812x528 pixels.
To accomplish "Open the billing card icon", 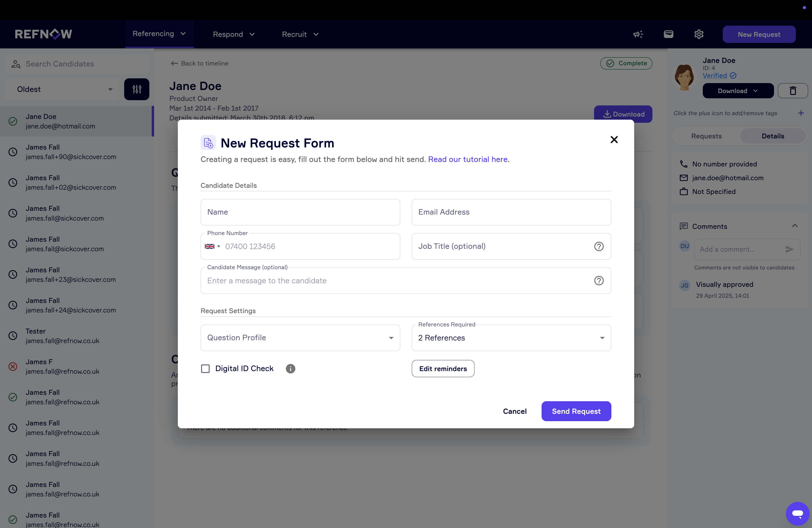I will click(668, 34).
